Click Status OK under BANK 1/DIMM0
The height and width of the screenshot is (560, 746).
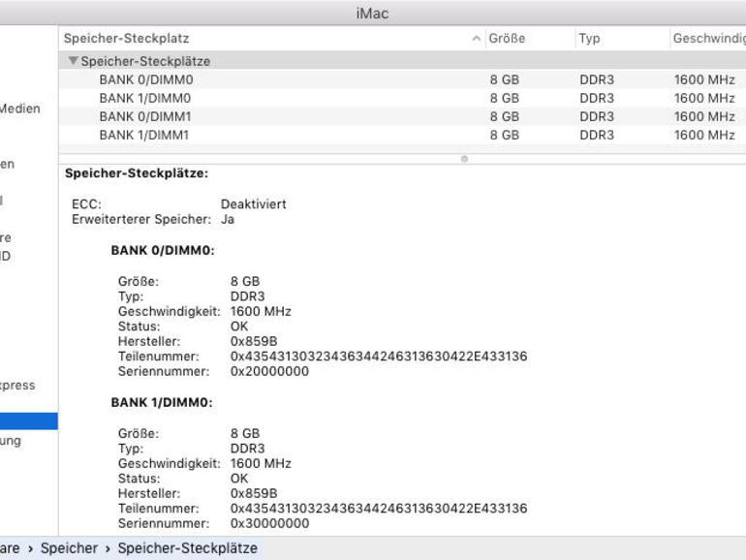239,479
